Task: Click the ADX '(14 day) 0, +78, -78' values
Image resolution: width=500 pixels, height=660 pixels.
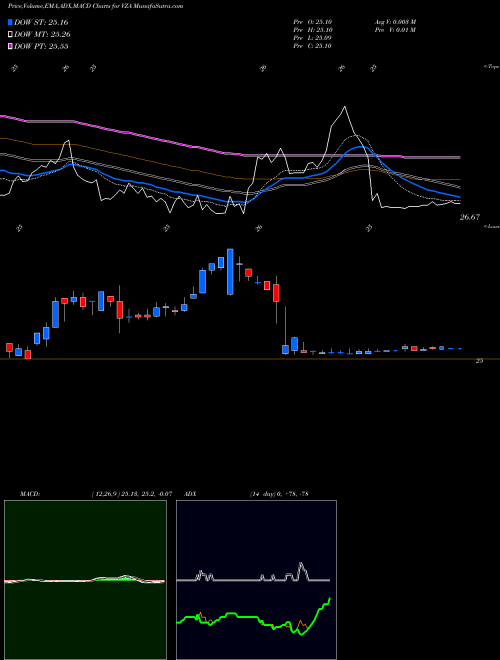Action: click(279, 493)
